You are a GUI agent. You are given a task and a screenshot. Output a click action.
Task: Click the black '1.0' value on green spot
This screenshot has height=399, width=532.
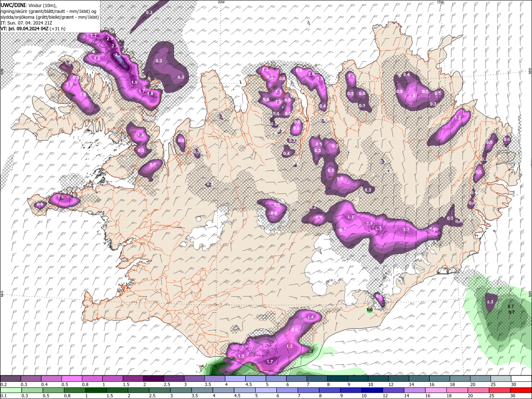369,310
